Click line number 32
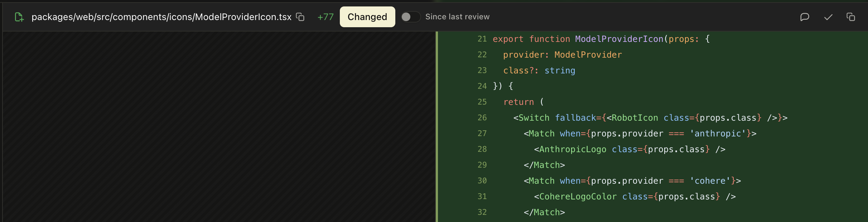The width and height of the screenshot is (868, 222). [x=482, y=212]
